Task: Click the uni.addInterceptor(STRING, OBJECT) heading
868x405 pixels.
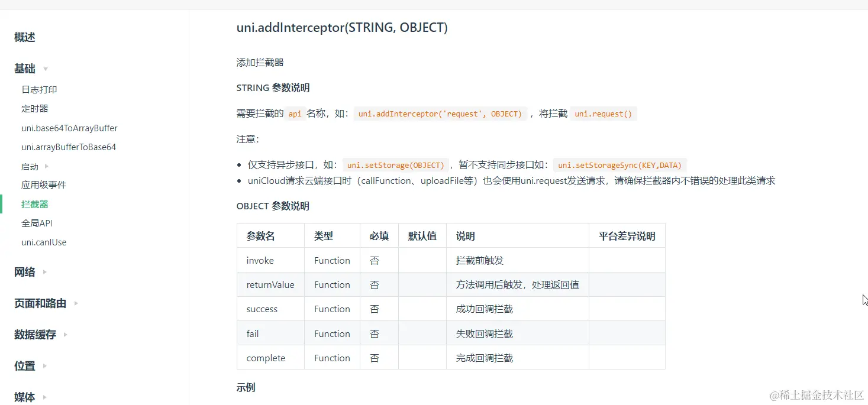Action: tap(342, 27)
